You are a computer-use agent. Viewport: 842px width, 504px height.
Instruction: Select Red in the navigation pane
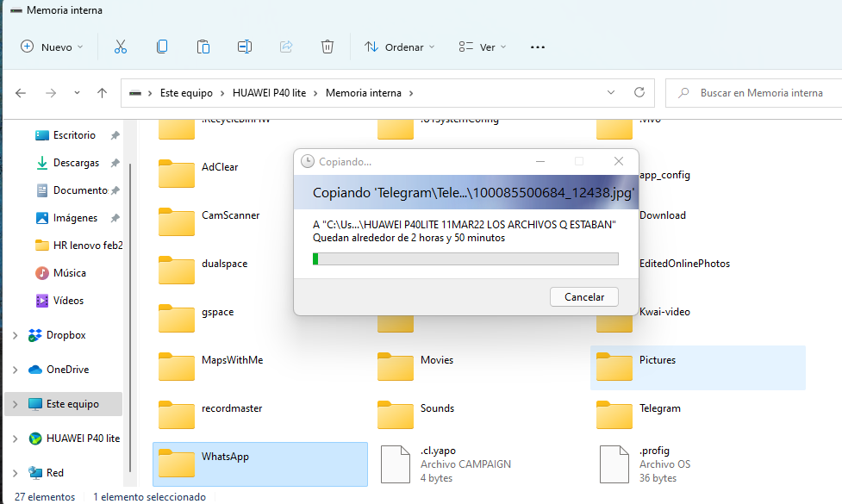[x=46, y=472]
